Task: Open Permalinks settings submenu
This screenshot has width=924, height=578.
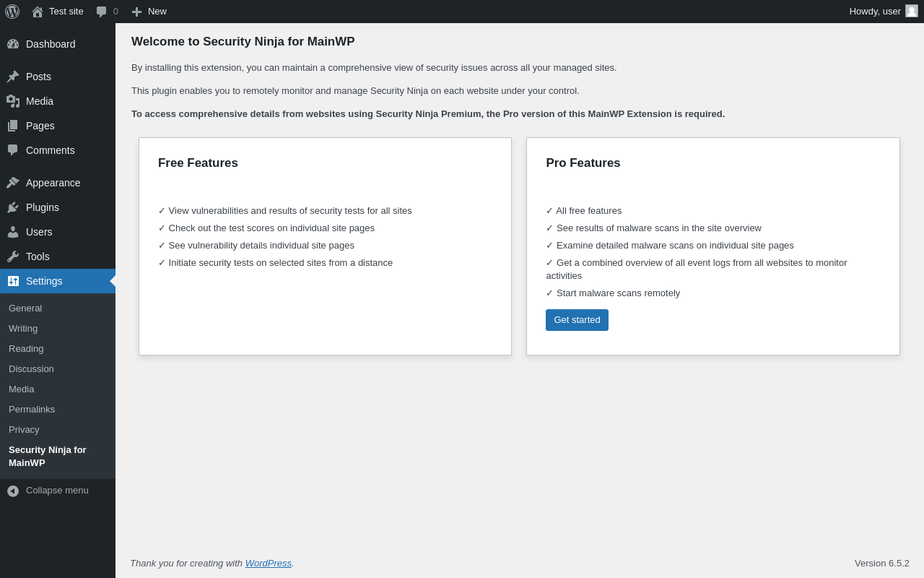Action: [58, 410]
